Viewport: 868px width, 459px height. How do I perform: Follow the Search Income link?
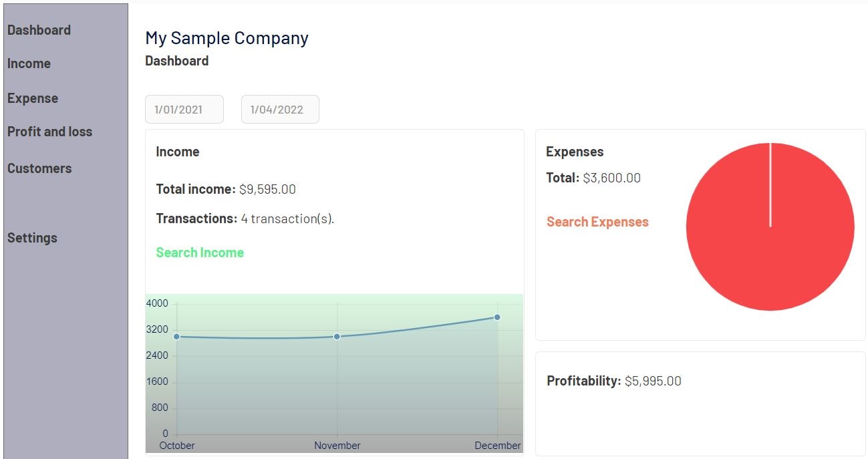[x=200, y=253]
